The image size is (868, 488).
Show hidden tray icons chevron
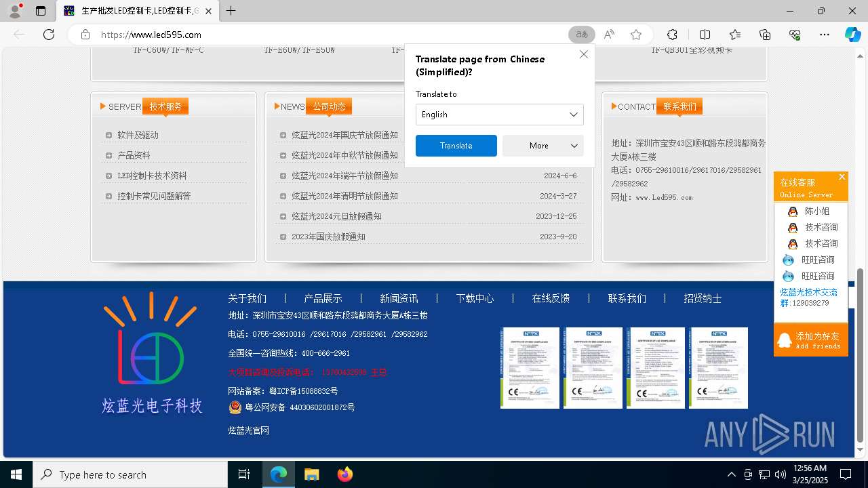732,474
